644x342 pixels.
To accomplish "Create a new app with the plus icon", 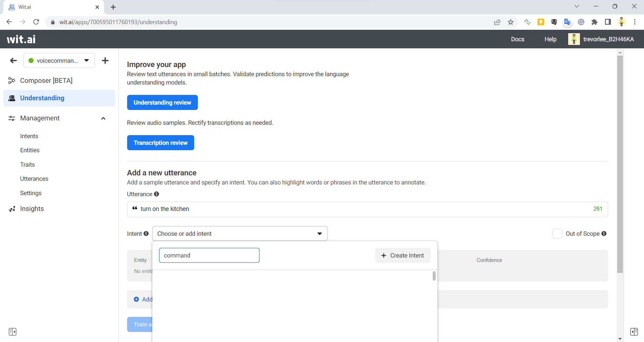I will tap(105, 61).
